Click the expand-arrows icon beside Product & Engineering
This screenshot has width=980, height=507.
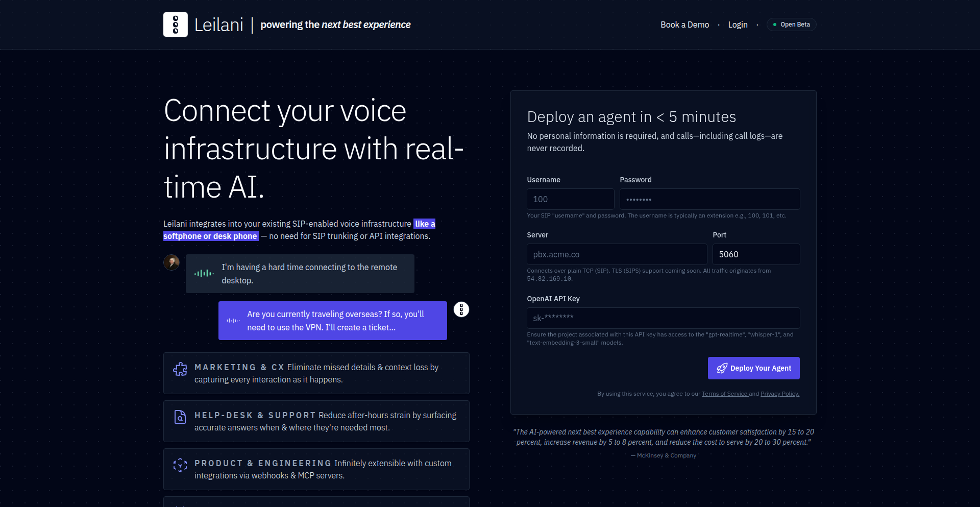coord(180,465)
